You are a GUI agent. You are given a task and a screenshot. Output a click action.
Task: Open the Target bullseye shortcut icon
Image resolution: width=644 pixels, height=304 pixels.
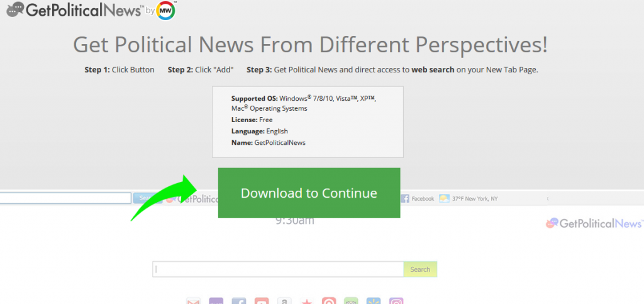[x=329, y=301]
